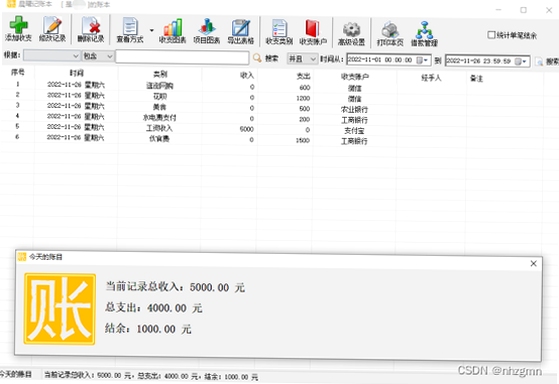Click the 经手人 column header

[431, 78]
